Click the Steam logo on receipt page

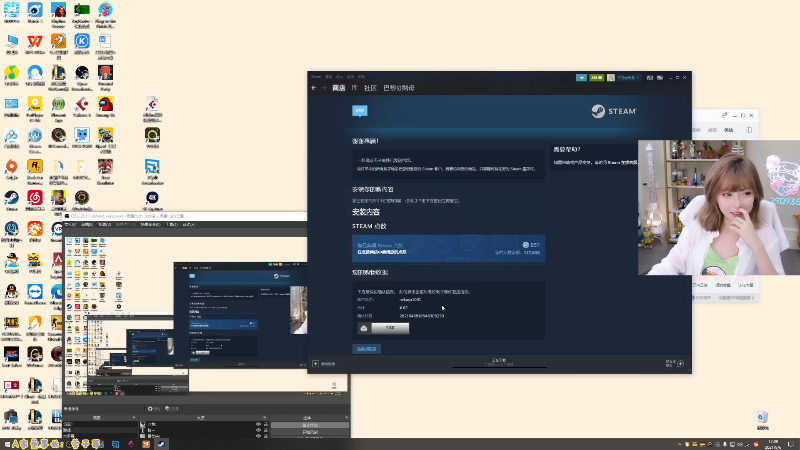click(614, 111)
